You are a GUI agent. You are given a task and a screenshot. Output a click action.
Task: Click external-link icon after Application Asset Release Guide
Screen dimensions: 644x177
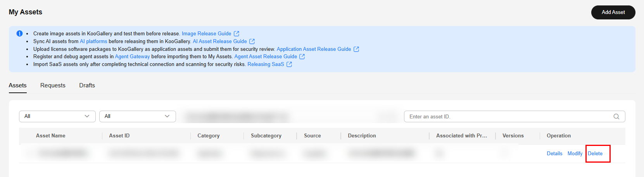356,49
